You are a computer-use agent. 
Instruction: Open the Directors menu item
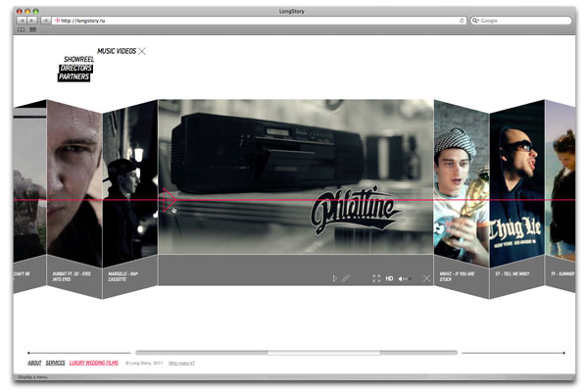[x=76, y=68]
